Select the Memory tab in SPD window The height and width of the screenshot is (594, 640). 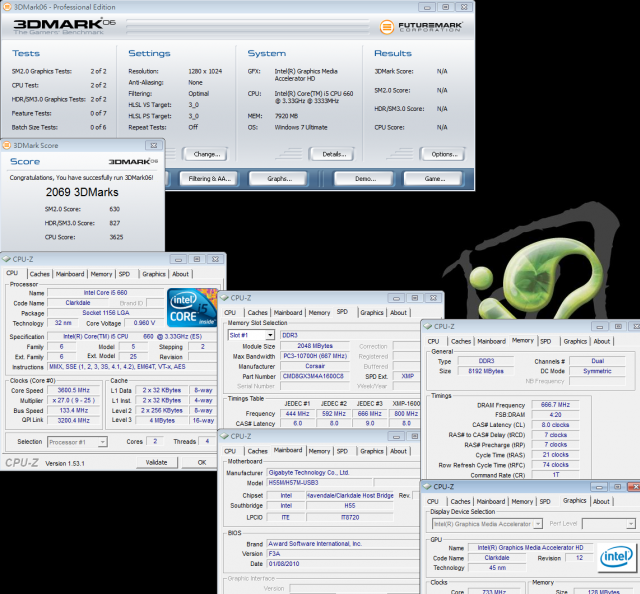[x=319, y=313]
